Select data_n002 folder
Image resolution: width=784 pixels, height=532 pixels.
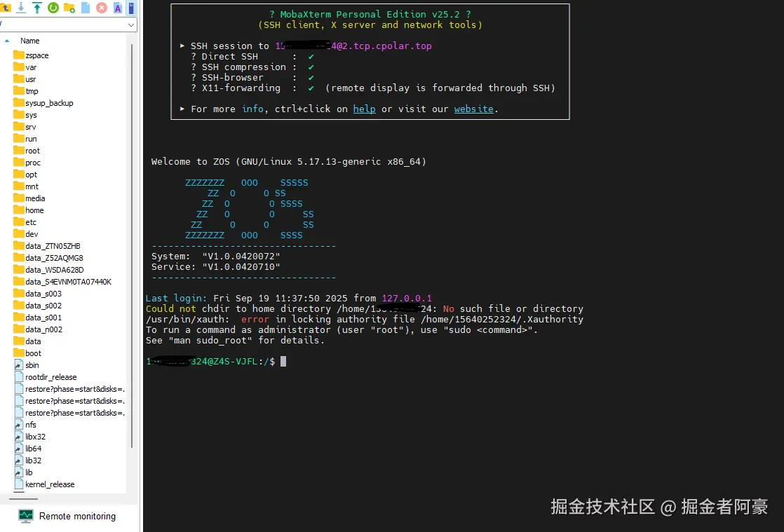(38, 329)
